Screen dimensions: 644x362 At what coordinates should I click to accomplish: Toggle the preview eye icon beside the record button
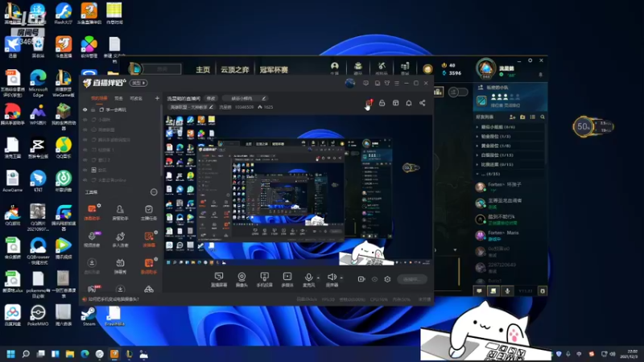[x=374, y=279]
